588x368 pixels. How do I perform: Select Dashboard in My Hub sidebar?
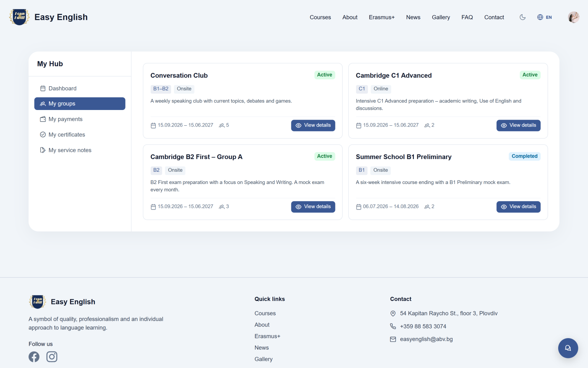(80, 89)
